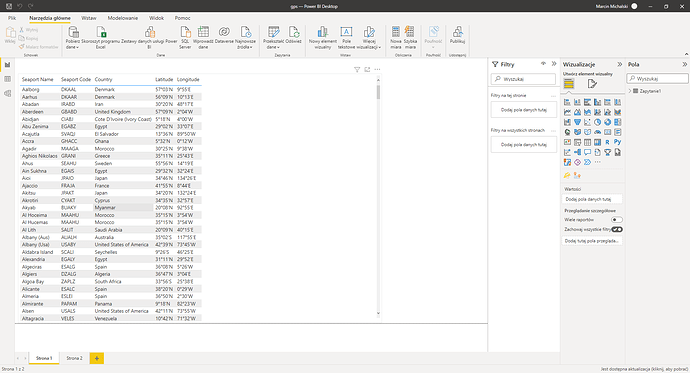
Task: Switch to the Widok ribbon tab
Action: pos(156,18)
